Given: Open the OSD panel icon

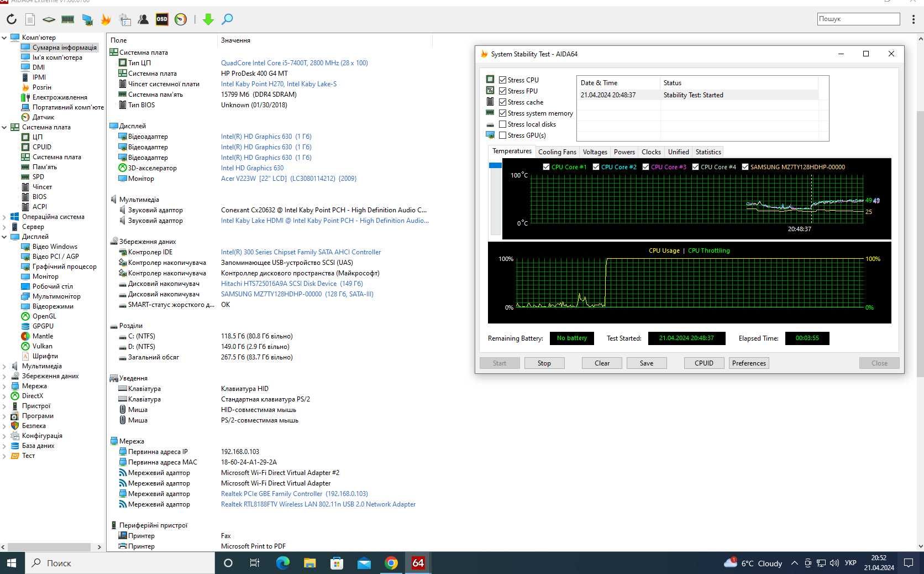Looking at the screenshot, I should click(x=162, y=19).
